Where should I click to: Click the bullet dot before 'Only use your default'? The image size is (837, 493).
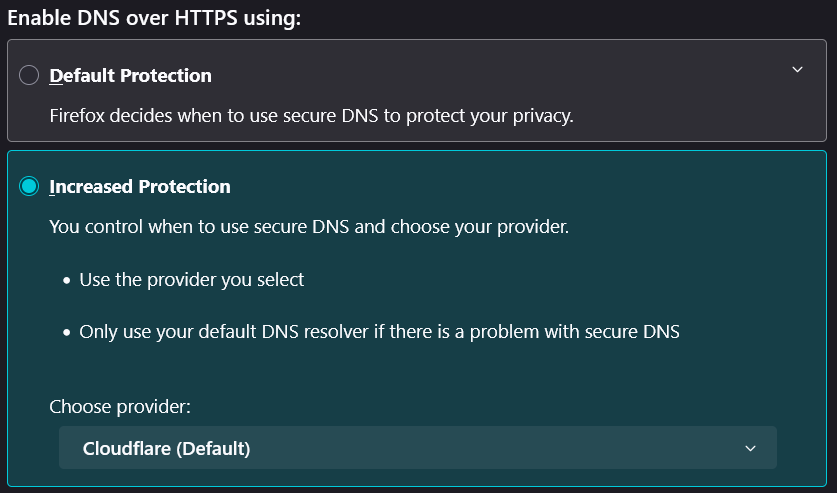click(67, 332)
